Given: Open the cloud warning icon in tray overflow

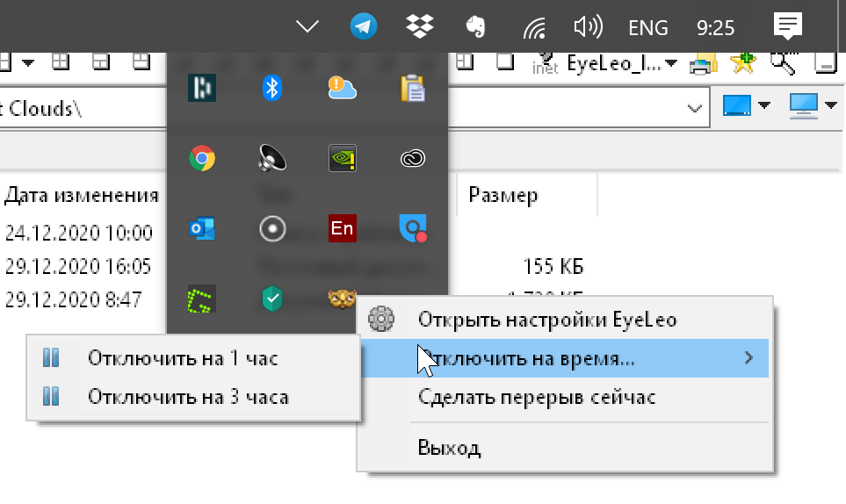Looking at the screenshot, I should click(342, 88).
